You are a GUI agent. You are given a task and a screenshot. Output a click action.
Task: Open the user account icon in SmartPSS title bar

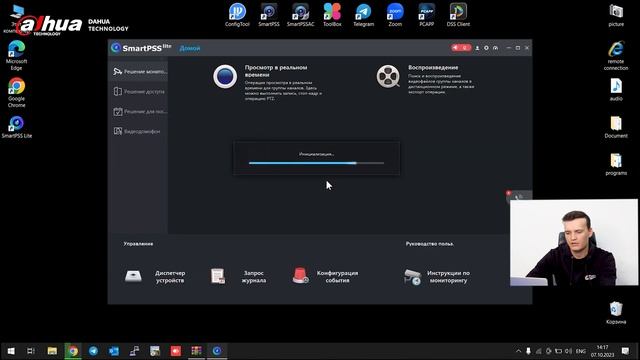pyautogui.click(x=477, y=48)
